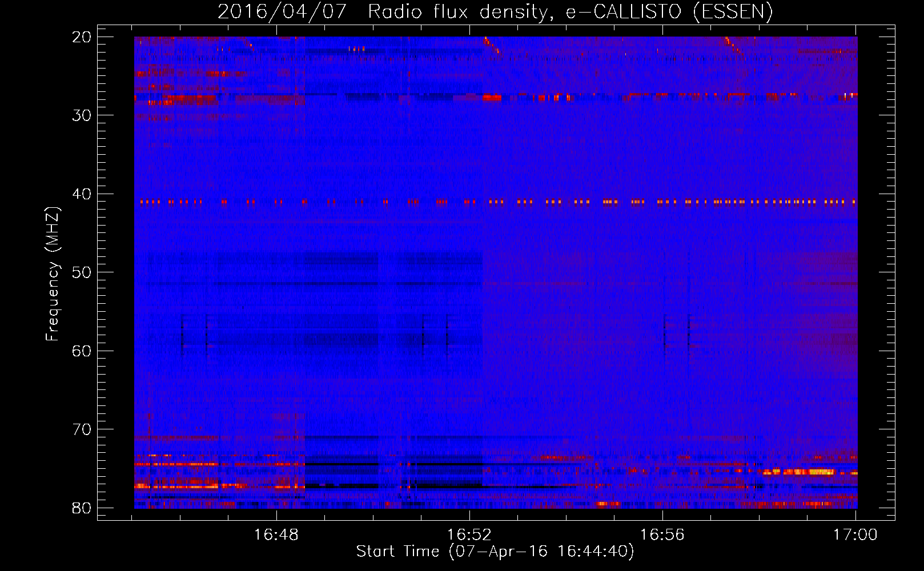Image resolution: width=924 pixels, height=571 pixels.
Task: Click the y-axis tick label '60'
Action: (x=82, y=351)
